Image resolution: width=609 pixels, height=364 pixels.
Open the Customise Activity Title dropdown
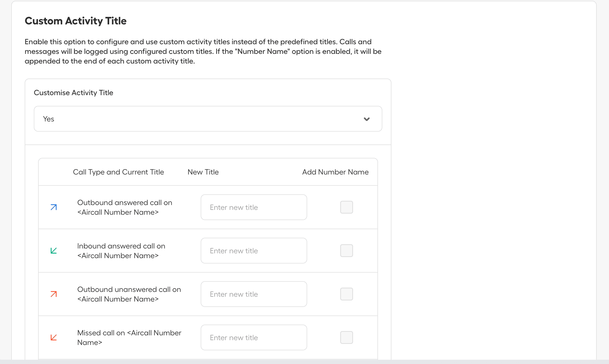click(x=208, y=119)
